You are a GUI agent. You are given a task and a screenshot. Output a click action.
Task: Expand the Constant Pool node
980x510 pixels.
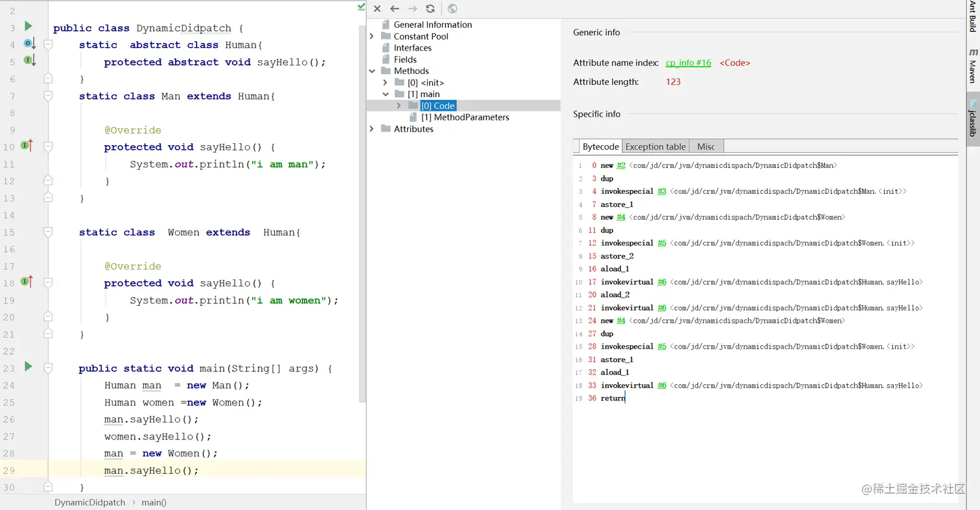[x=371, y=36]
